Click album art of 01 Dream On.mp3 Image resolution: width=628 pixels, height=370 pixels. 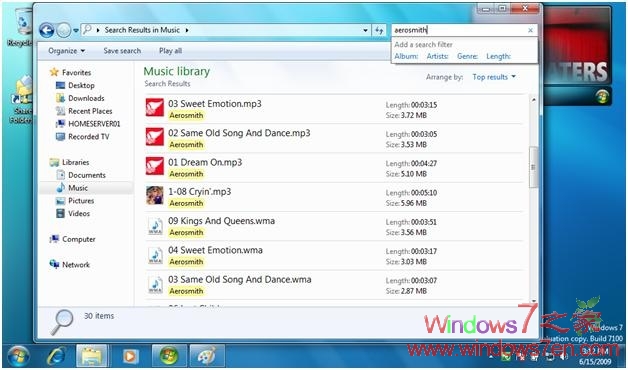(155, 166)
